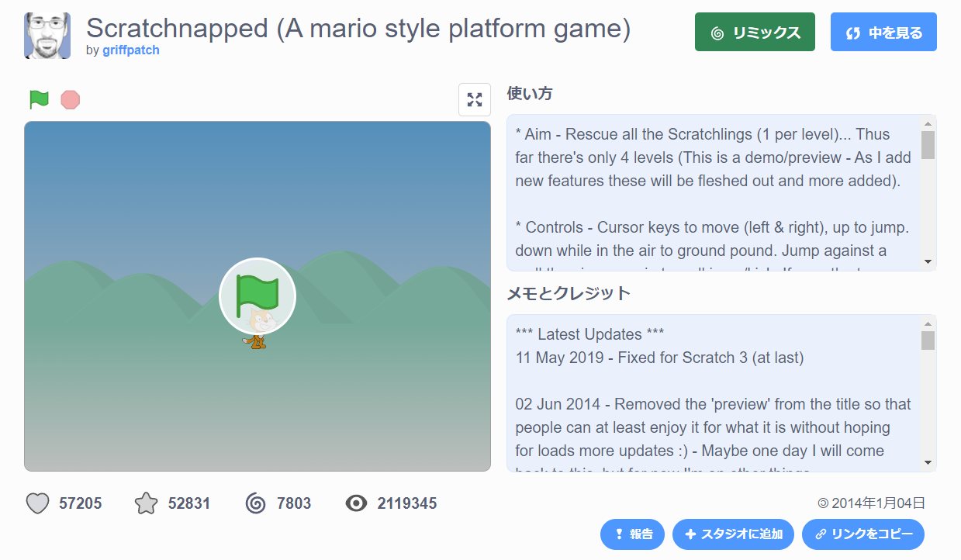This screenshot has width=961, height=560.
Task: Click the red stop sign button
Action: [x=71, y=99]
